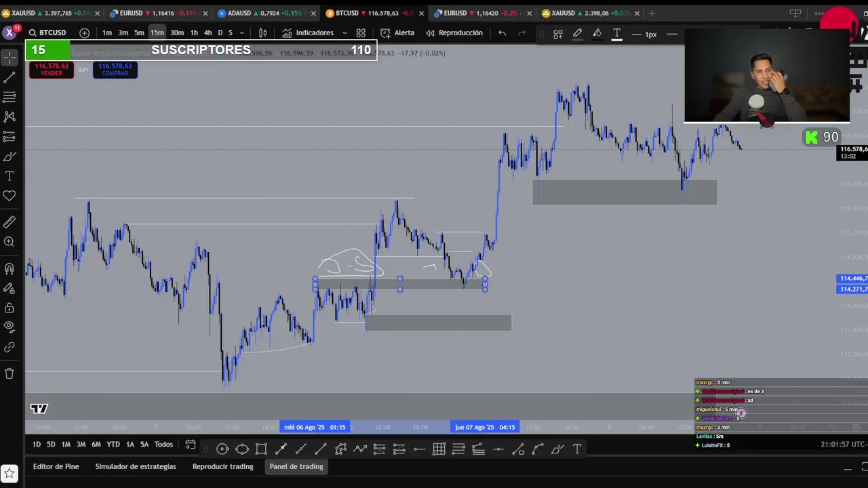This screenshot has height=488, width=868.
Task: Select the YTD date range
Action: [x=113, y=445]
